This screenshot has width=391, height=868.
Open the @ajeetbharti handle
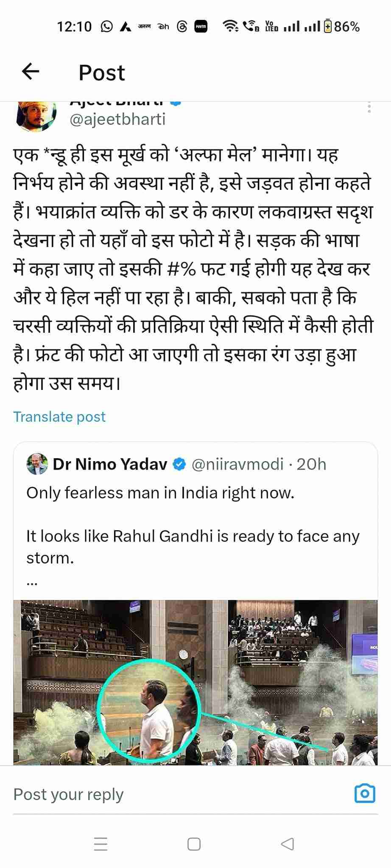pos(117,119)
